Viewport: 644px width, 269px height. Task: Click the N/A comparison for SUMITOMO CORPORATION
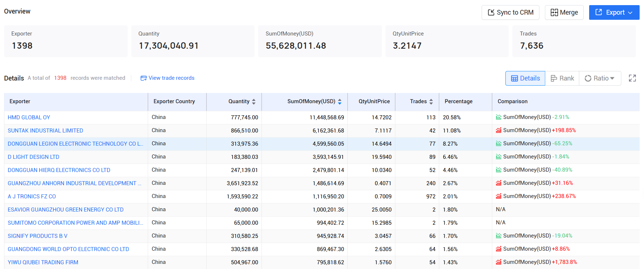(x=501, y=223)
